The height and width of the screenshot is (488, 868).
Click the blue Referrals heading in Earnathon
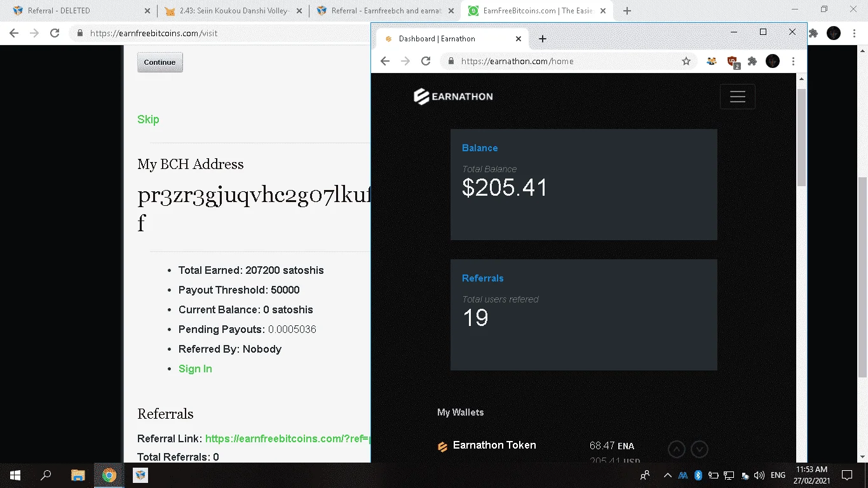tap(483, 278)
